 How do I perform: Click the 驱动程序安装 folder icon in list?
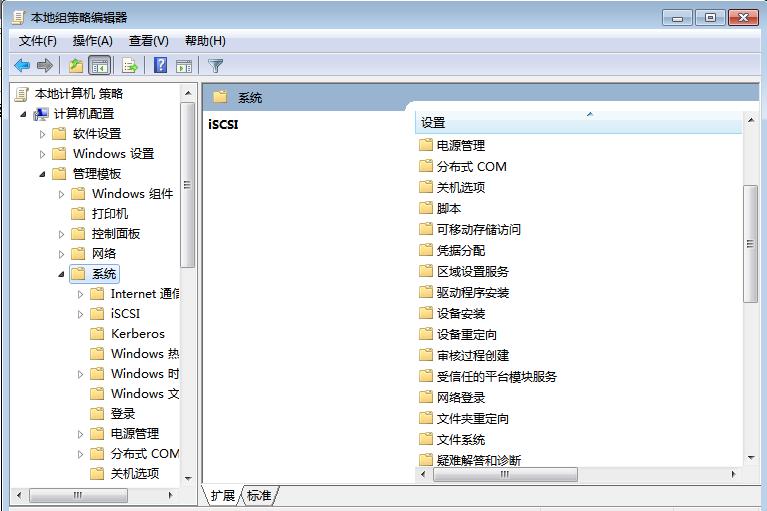pyautogui.click(x=426, y=292)
